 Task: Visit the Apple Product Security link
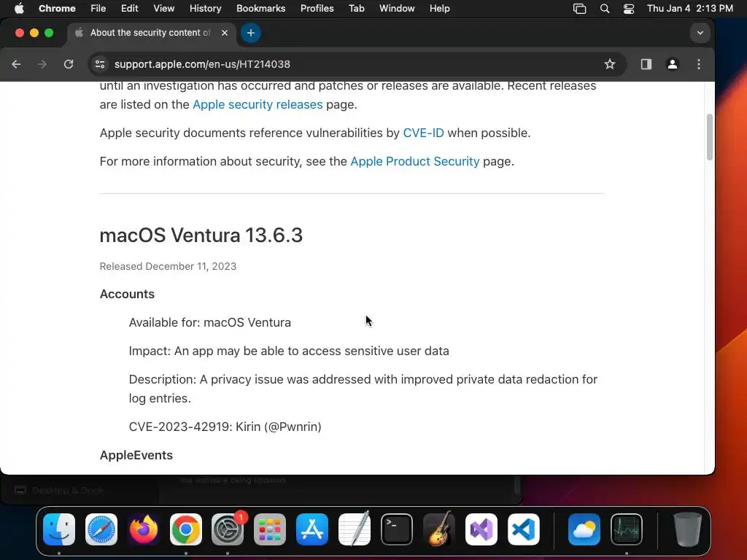pyautogui.click(x=415, y=161)
